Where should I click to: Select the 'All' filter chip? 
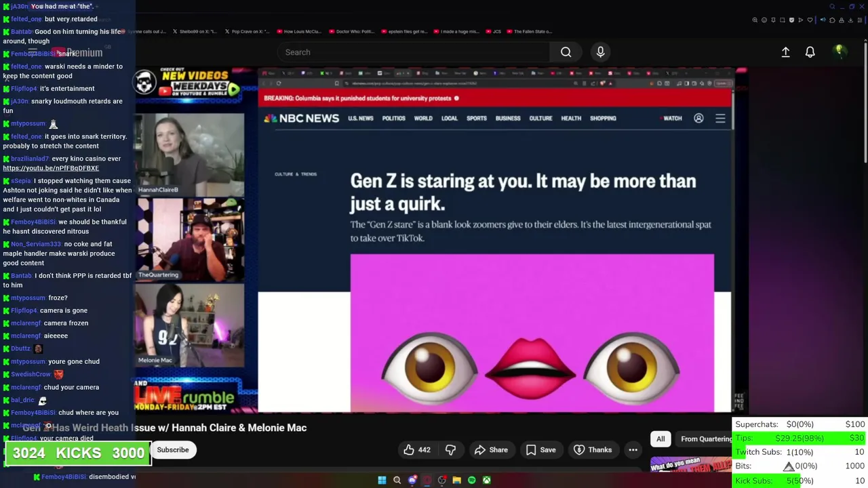point(660,439)
